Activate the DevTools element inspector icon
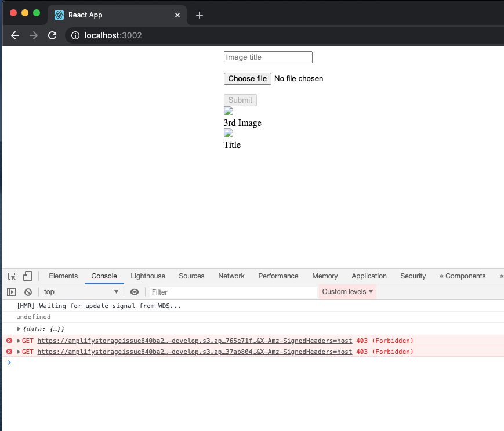Image resolution: width=504 pixels, height=431 pixels. (x=12, y=276)
